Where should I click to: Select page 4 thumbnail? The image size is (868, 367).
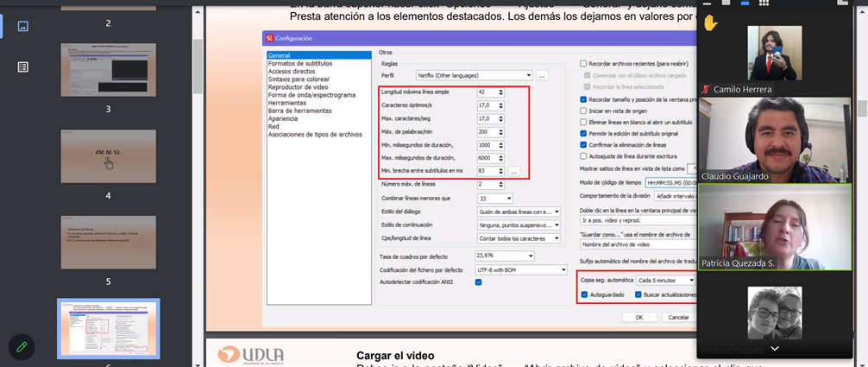pyautogui.click(x=108, y=156)
